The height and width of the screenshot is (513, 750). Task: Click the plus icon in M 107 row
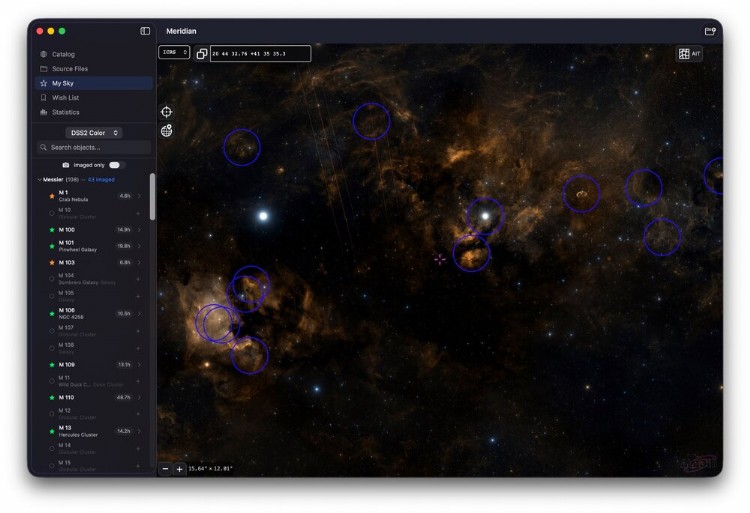pyautogui.click(x=138, y=331)
